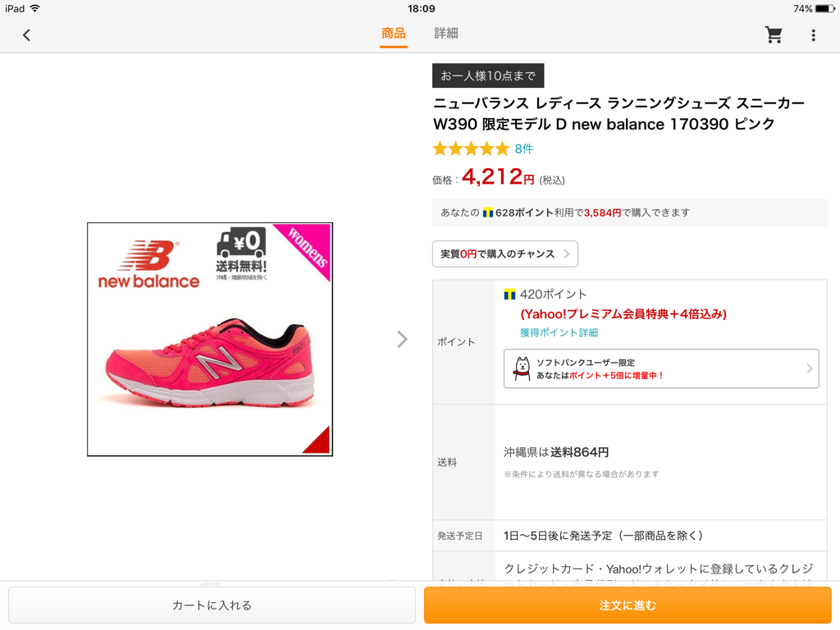Tap the T-Point logo beside 420ポイント
The height and width of the screenshot is (630, 840).
[x=509, y=294]
